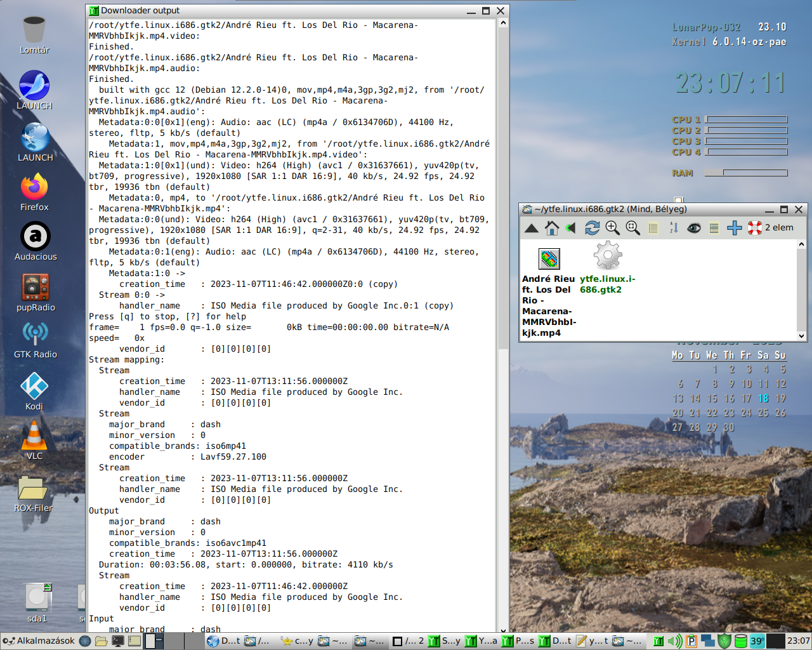
Task: Switch to the 'P...s' taskbar window
Action: (x=518, y=641)
